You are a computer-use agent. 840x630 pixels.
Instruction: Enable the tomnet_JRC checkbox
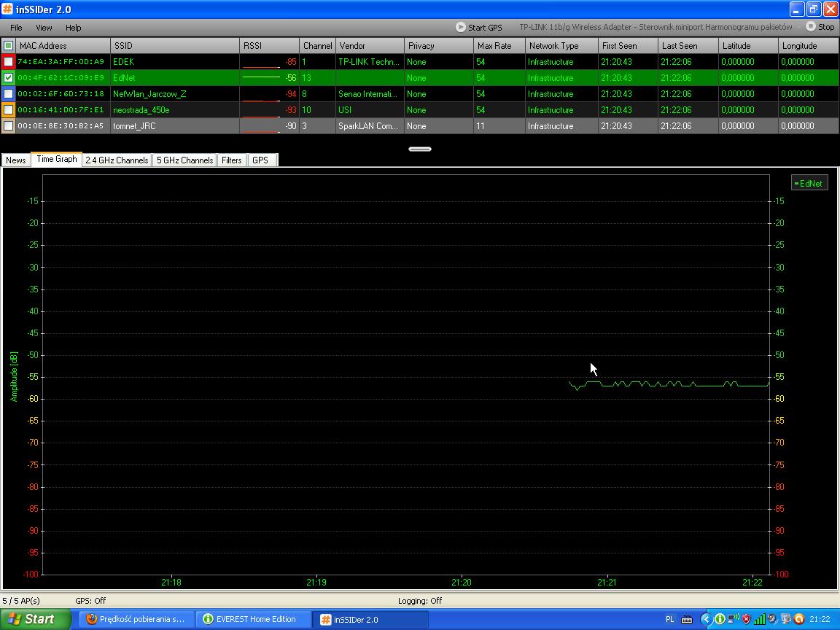coord(8,126)
